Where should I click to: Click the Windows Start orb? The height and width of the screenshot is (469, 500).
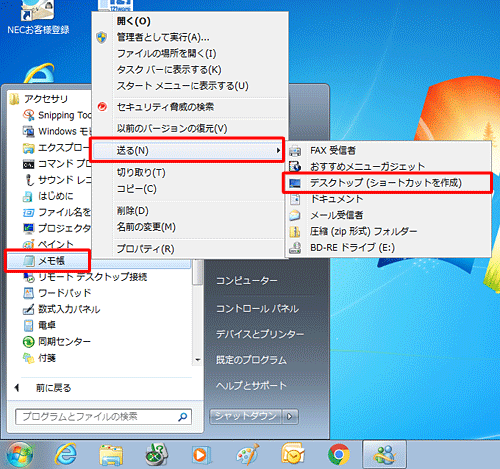(x=20, y=455)
